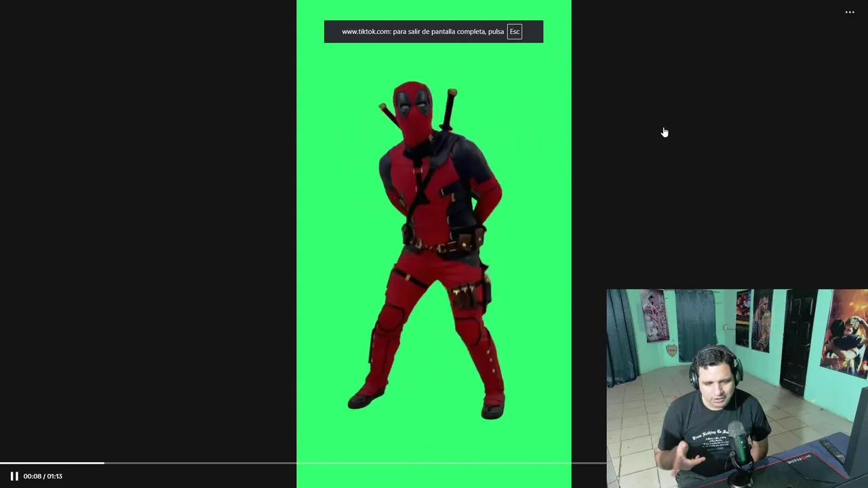Click the Deadpool green screen video
The image size is (868, 488).
(434, 244)
